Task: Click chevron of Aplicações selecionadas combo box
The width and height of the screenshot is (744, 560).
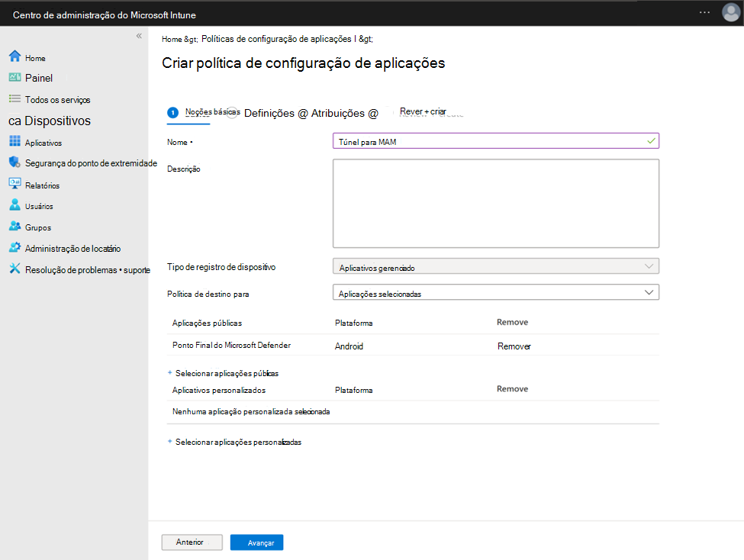Action: (x=649, y=292)
